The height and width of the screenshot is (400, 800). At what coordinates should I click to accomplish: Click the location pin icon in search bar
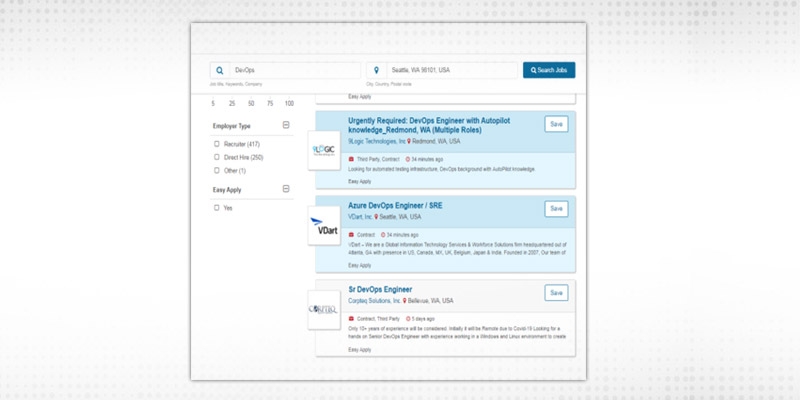pos(376,70)
